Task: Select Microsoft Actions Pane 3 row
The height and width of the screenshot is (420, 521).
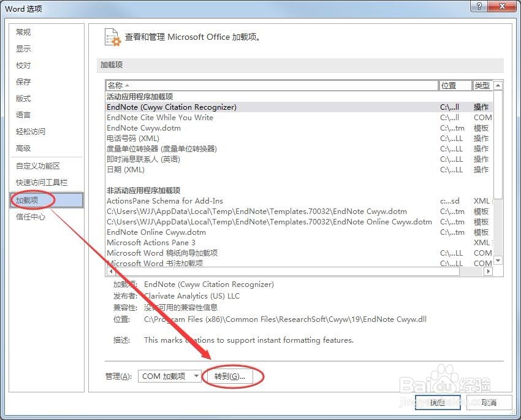Action: (x=299, y=243)
